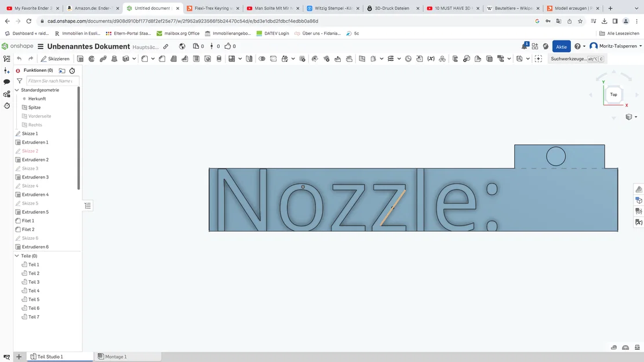Screen dimensions: 644x362
Task: Select the Plane tool
Action: (362, 58)
